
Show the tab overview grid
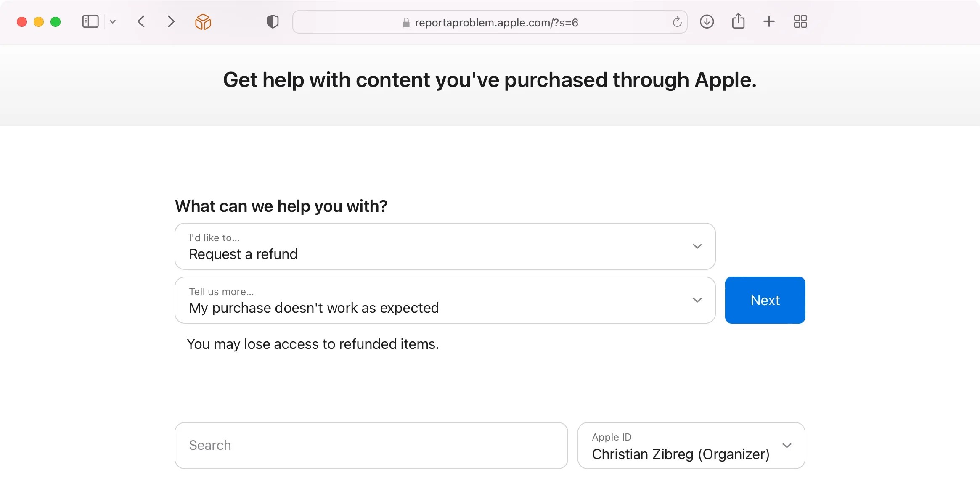[x=800, y=21]
